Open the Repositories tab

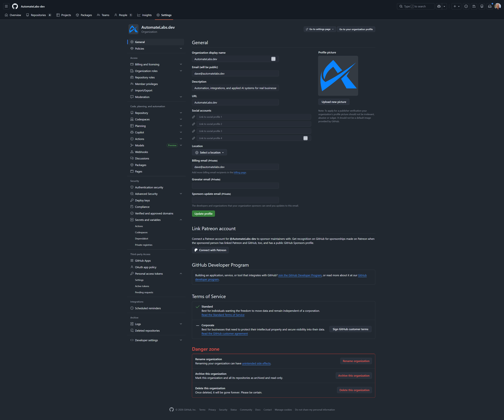[x=38, y=15]
